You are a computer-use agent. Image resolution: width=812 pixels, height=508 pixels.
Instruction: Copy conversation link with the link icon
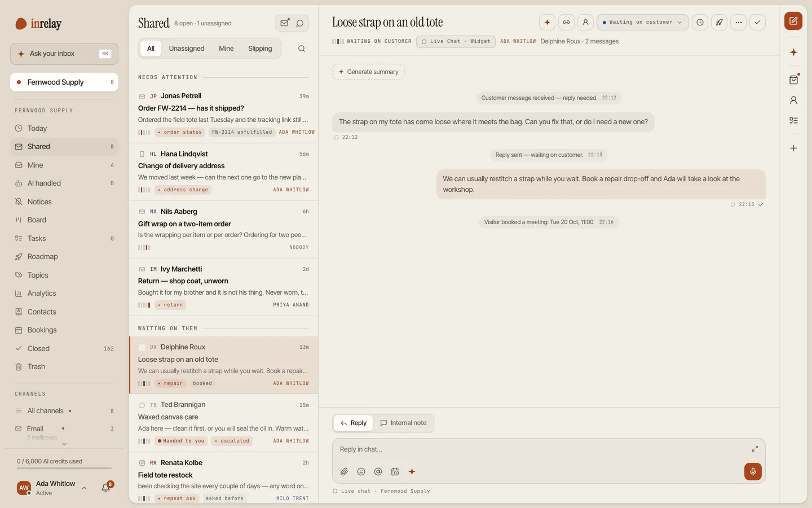click(566, 23)
